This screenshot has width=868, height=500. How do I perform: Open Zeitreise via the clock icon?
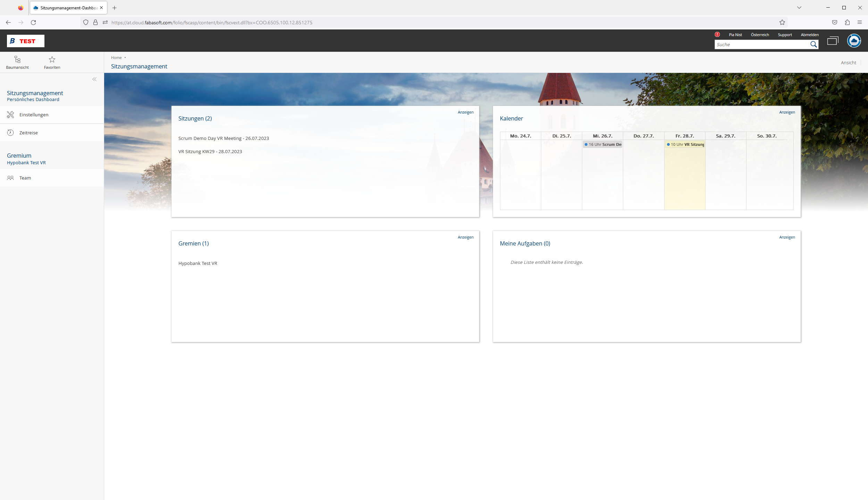coord(10,132)
